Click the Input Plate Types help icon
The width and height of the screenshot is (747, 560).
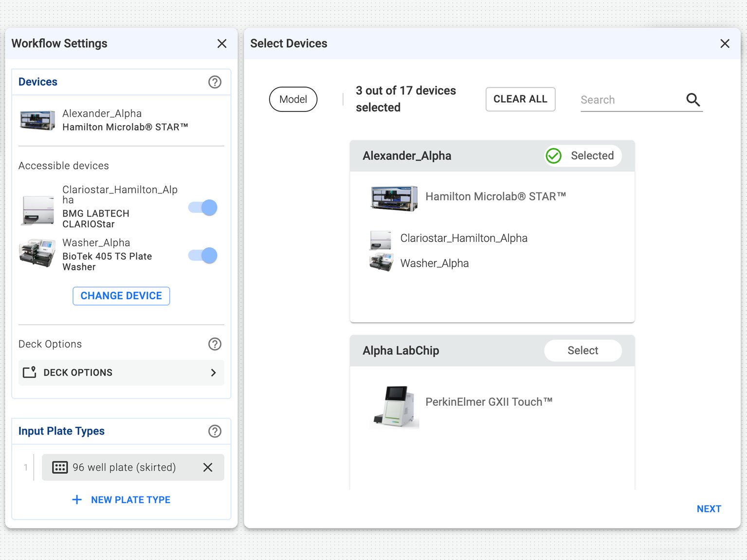pos(215,431)
